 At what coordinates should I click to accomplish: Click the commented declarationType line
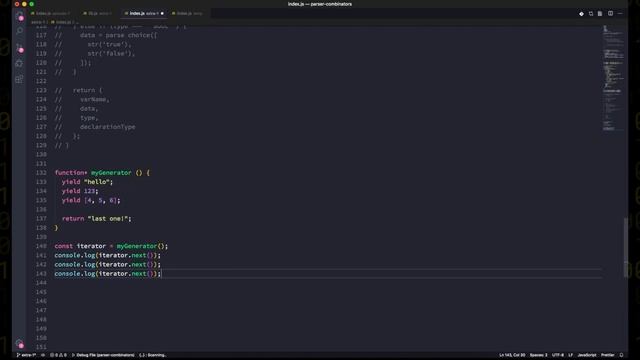tap(95, 127)
